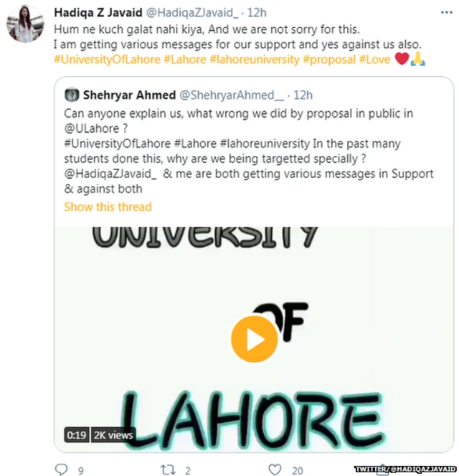Image resolution: width=459 pixels, height=476 pixels.
Task: Open #UniversityOfLahore hashtag in main tweet
Action: click(107, 59)
